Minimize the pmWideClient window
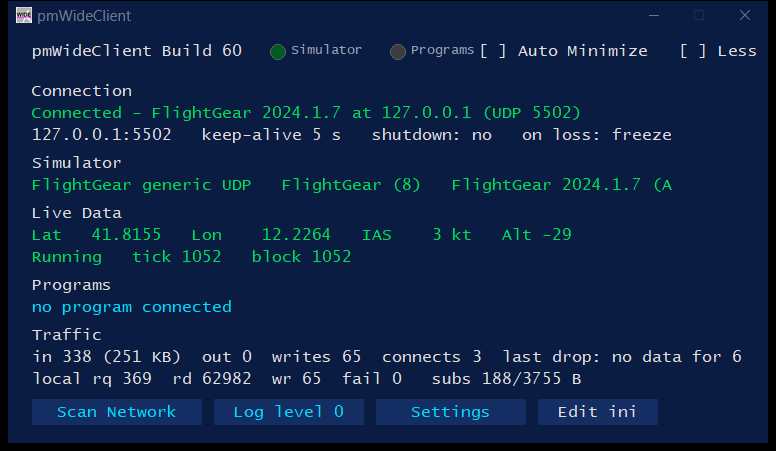 654,15
